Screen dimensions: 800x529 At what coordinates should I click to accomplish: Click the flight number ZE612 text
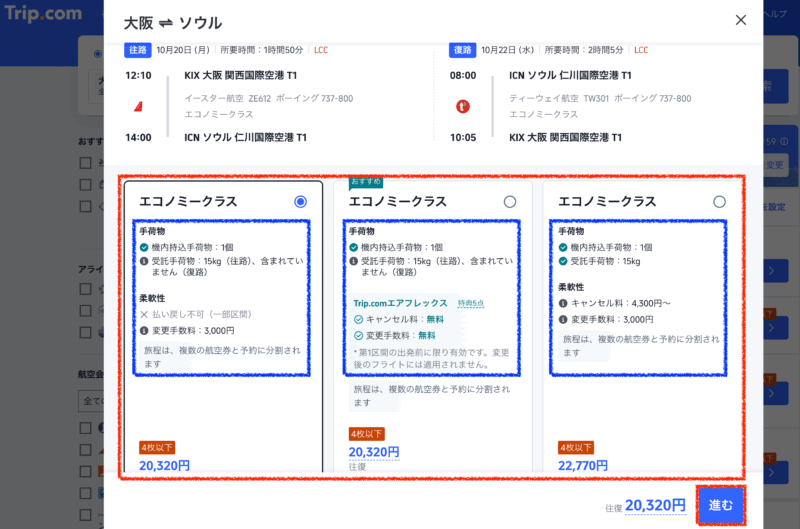(x=260, y=98)
